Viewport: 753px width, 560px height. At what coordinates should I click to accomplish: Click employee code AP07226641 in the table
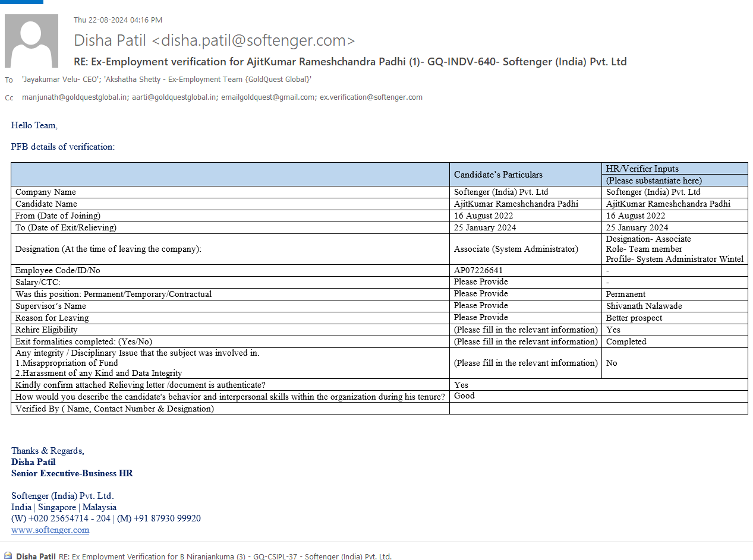click(x=478, y=270)
